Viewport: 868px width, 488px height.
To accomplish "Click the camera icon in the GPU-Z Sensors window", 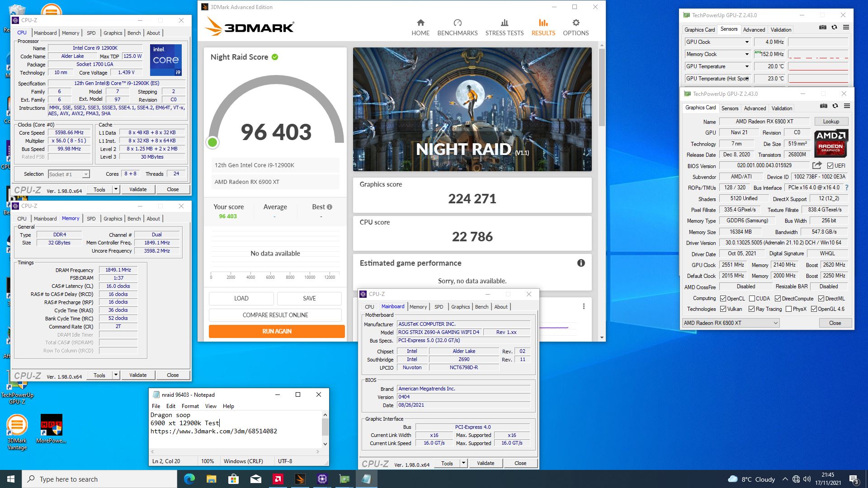I will pos(823,27).
